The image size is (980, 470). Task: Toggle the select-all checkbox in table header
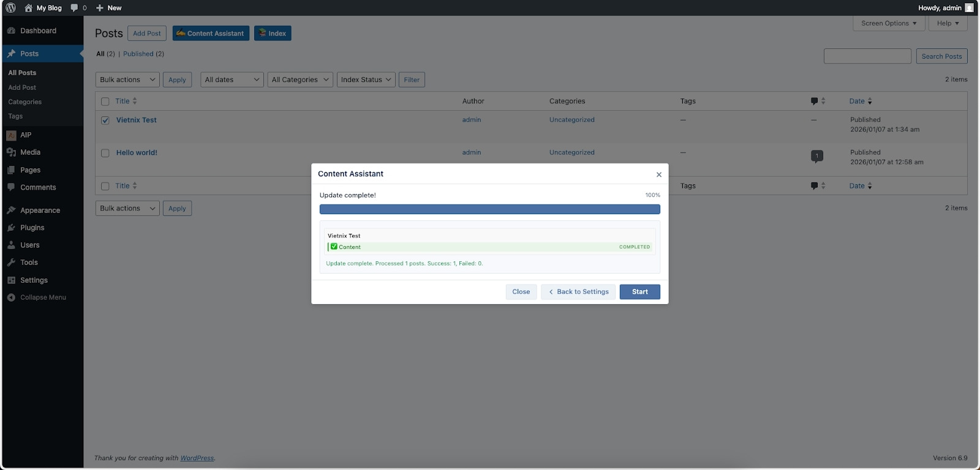tap(105, 102)
